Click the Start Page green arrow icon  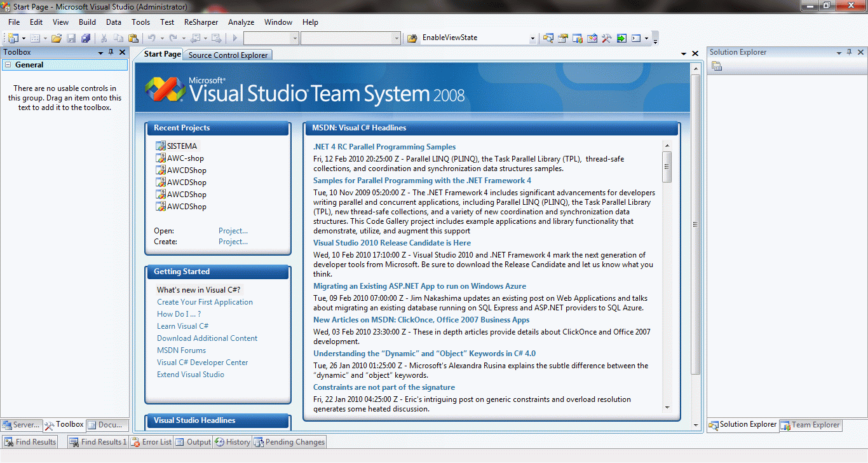621,38
